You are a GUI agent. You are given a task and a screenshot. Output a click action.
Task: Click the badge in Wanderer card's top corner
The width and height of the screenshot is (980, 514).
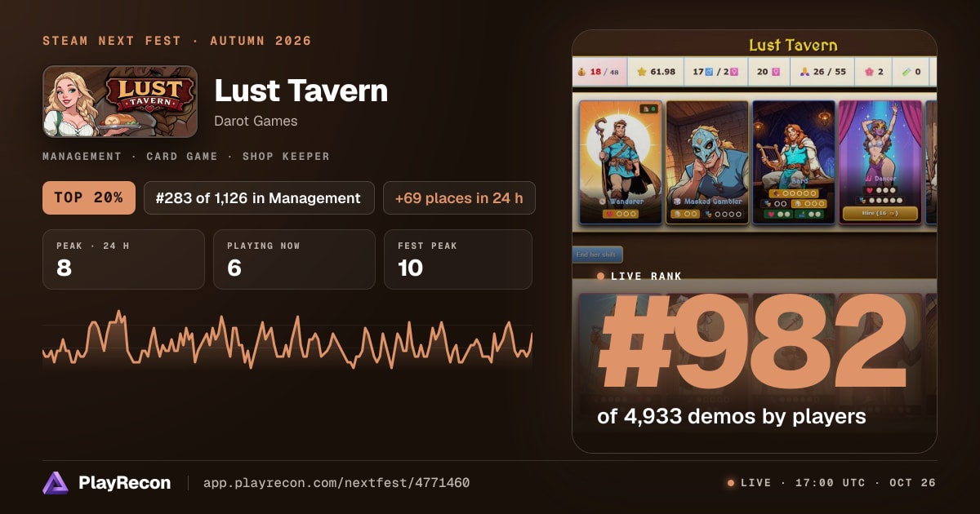pyautogui.click(x=648, y=109)
